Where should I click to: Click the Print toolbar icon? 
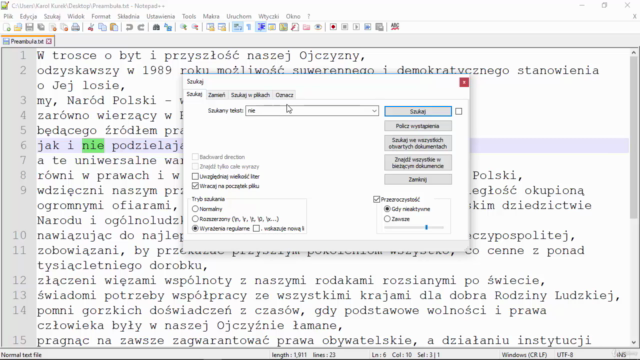[76, 27]
